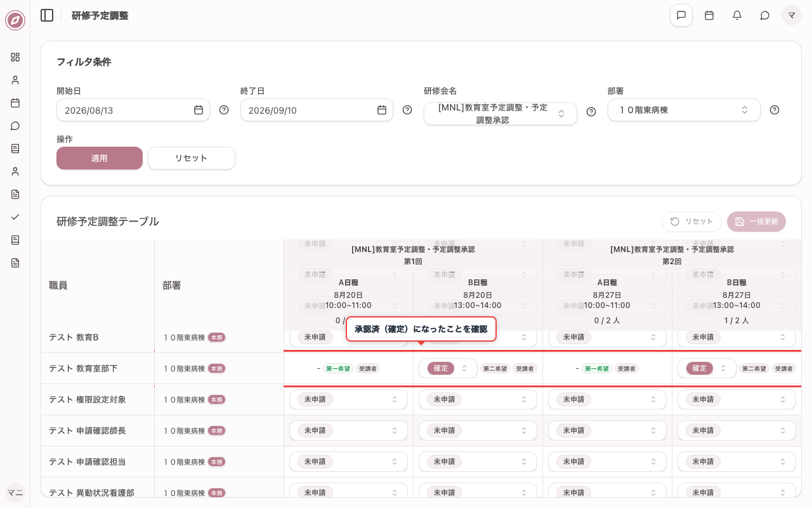Focus the 開始日 date input 2026/08/13
This screenshot has height=508, width=812.
coord(133,110)
